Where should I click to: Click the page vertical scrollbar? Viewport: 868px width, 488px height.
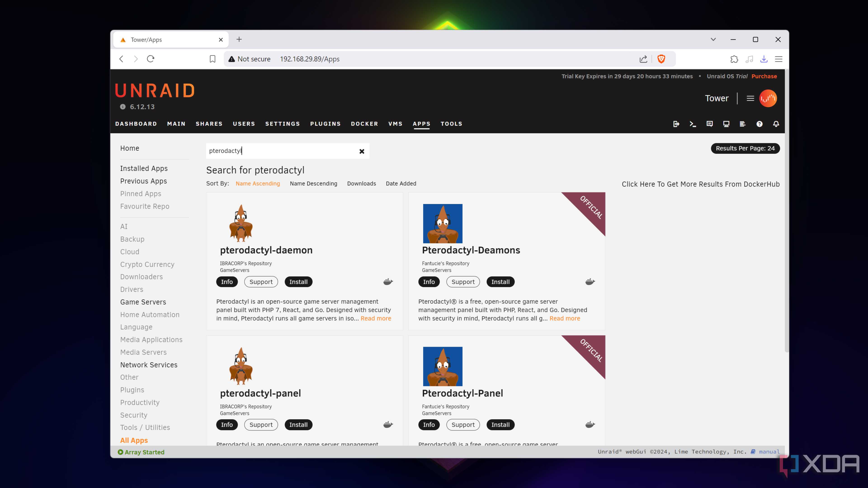click(x=786, y=211)
